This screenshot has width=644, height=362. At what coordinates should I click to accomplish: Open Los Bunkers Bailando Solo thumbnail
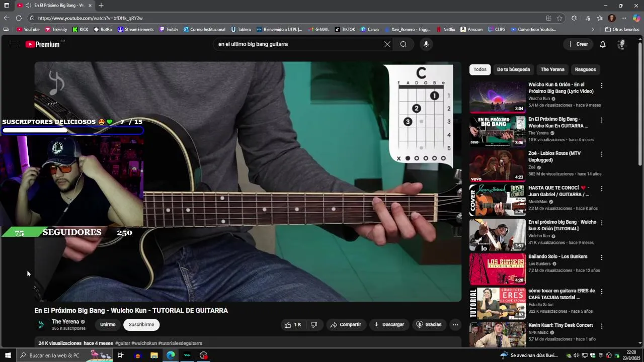click(x=498, y=269)
